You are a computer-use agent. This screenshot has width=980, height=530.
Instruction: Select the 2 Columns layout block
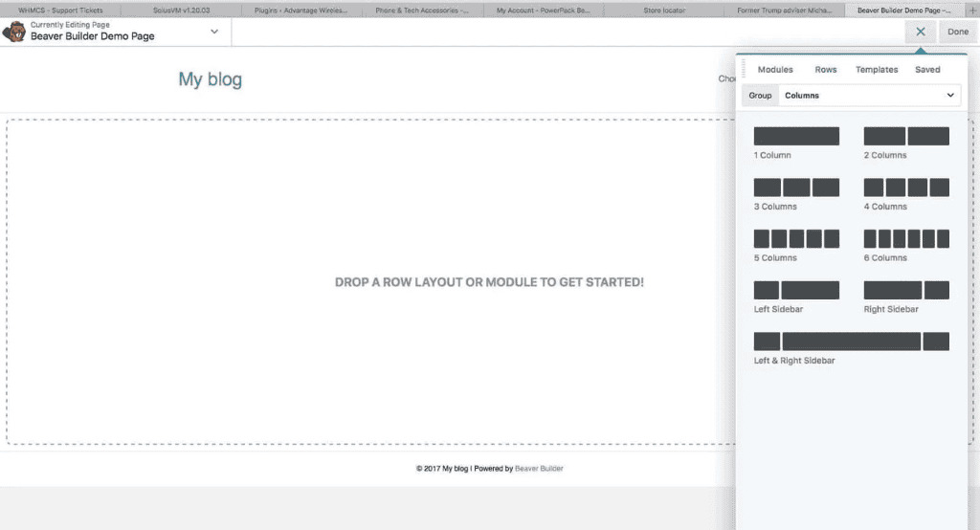pyautogui.click(x=906, y=136)
